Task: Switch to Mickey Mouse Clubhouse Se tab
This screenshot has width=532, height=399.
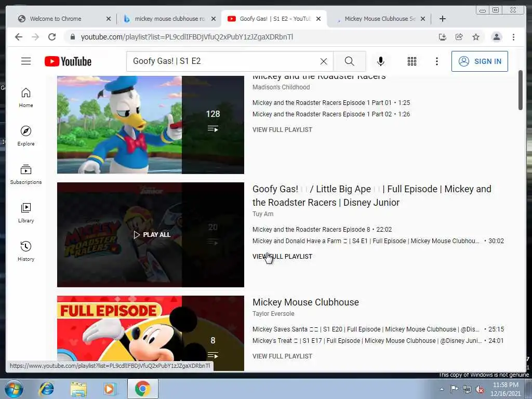Action: coord(379,19)
